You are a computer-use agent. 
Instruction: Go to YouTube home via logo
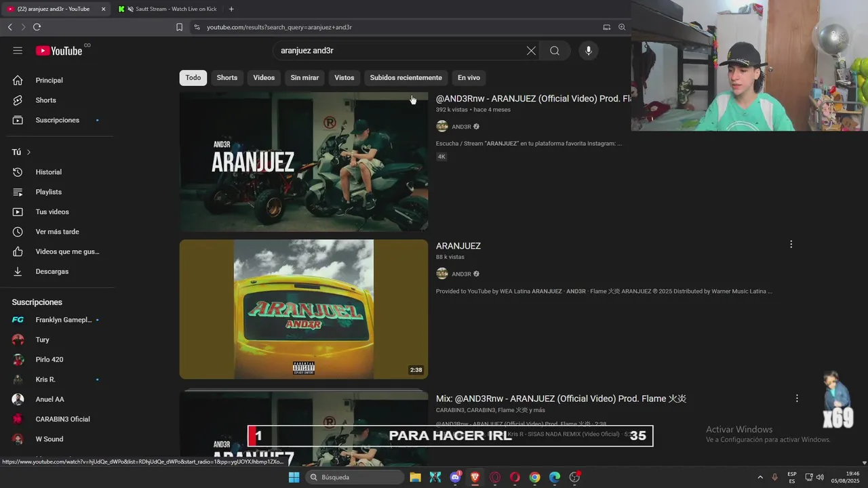[x=59, y=51]
